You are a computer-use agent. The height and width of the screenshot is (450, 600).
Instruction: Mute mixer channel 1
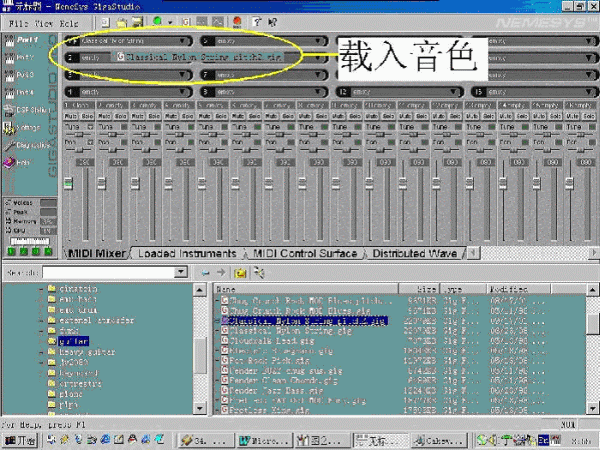pos(71,116)
